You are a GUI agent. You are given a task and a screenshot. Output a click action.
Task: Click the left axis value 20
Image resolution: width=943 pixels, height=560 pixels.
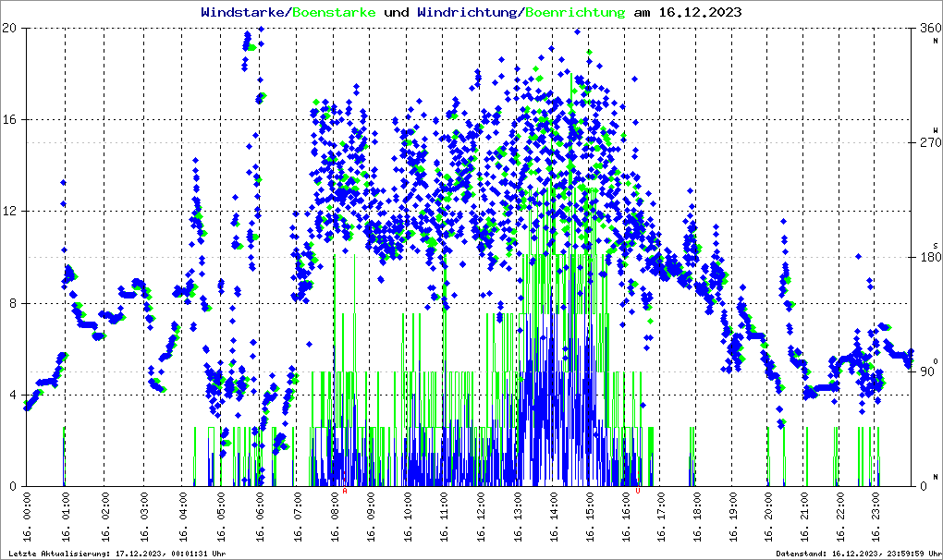(9, 28)
